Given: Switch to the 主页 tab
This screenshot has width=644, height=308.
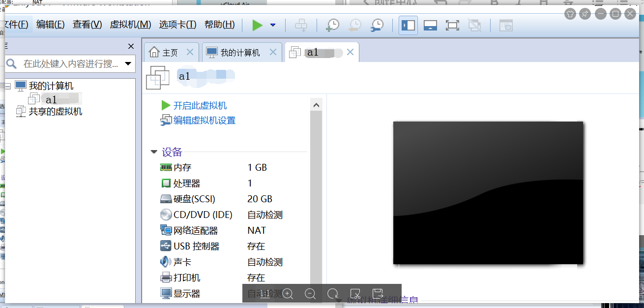Looking at the screenshot, I should click(x=171, y=53).
